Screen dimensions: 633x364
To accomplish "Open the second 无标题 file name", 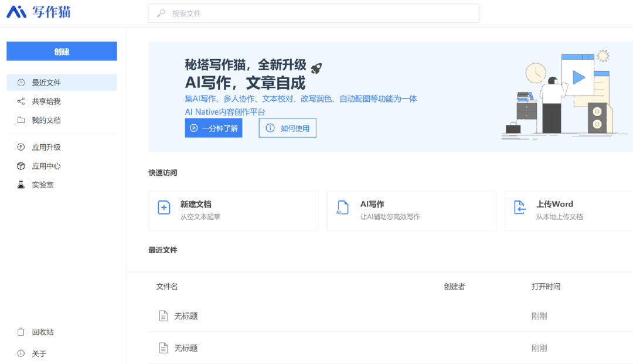I will pos(186,348).
